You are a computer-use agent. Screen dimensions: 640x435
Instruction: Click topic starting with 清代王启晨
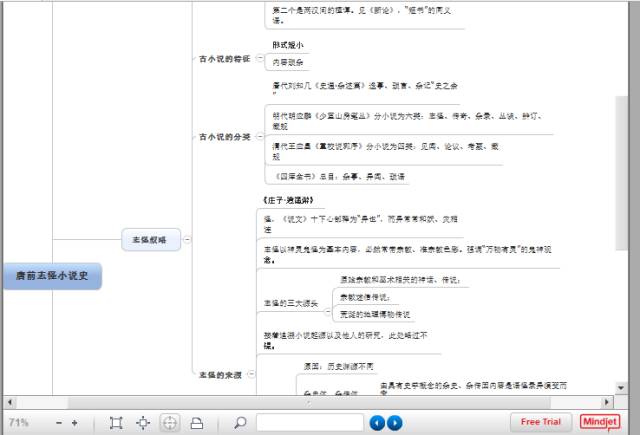[385, 151]
